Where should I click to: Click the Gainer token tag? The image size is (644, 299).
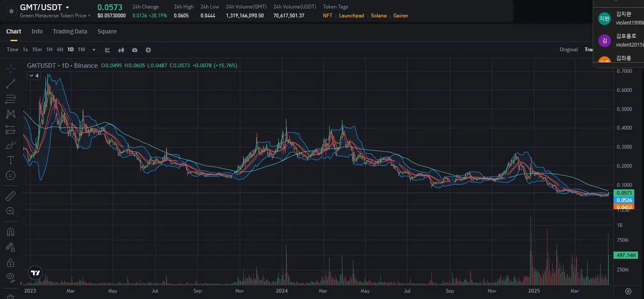pyautogui.click(x=401, y=16)
